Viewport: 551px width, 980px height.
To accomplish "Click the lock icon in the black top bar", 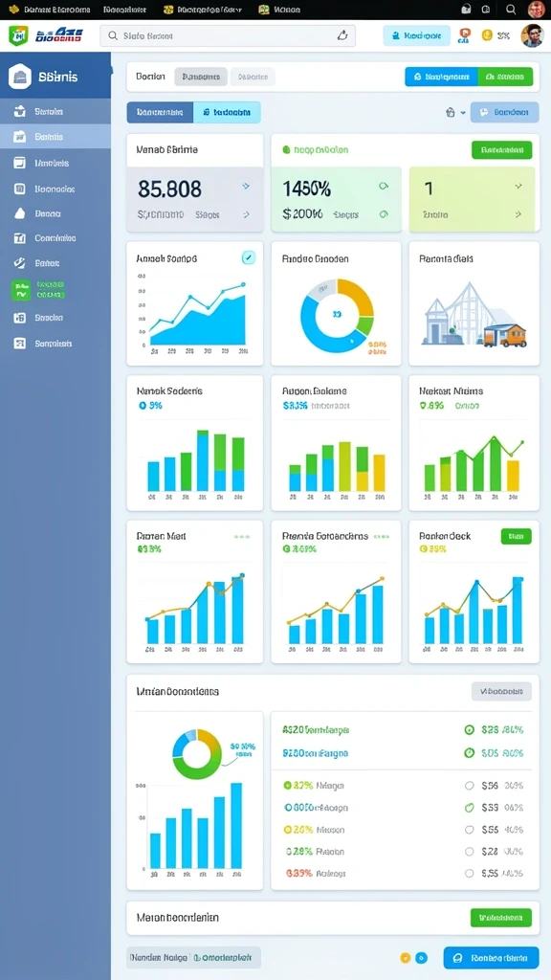I will [466, 10].
